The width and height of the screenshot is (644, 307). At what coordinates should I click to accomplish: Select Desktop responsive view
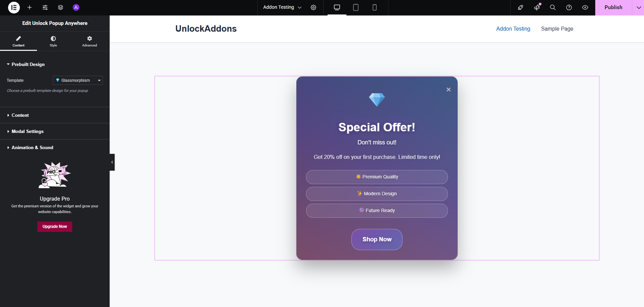pyautogui.click(x=336, y=7)
